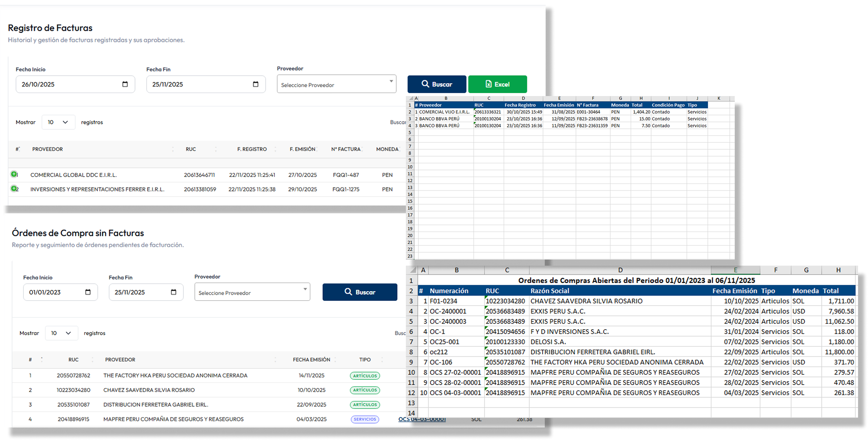Expand row for INVERSIONES Y REPRESENTACIONES FERRER
868x440 pixels.
(14, 189)
